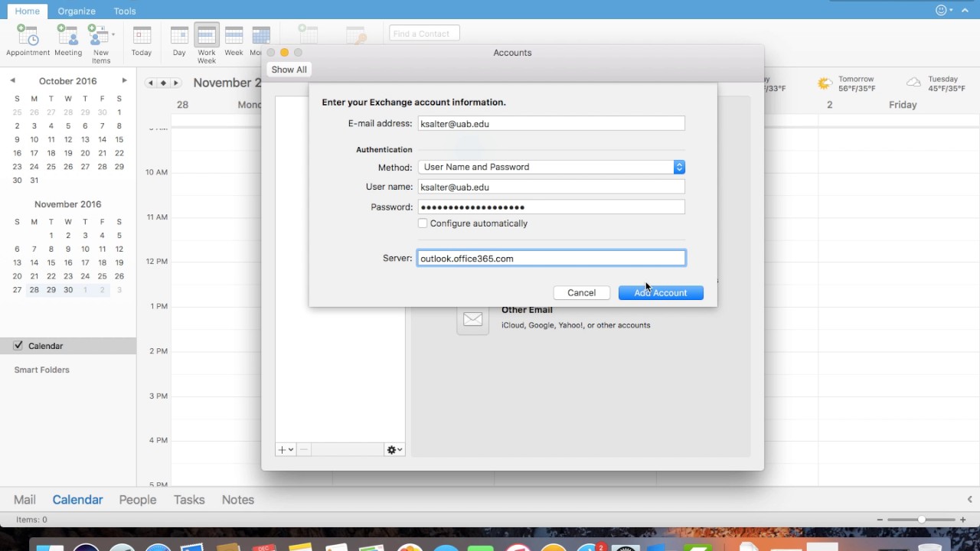Choose the Other Email account option

[554, 318]
